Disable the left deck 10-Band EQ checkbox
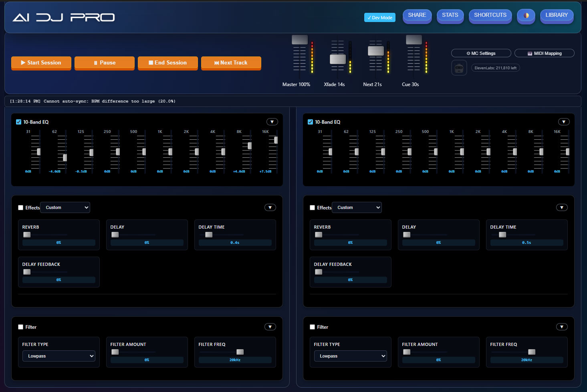The width and height of the screenshot is (587, 392). (x=18, y=122)
